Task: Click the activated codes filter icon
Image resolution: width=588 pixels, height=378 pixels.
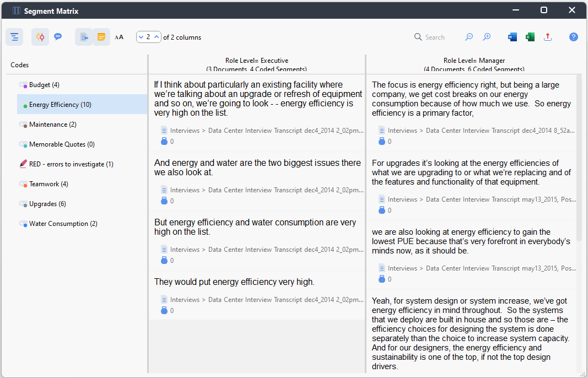Action: pos(40,37)
